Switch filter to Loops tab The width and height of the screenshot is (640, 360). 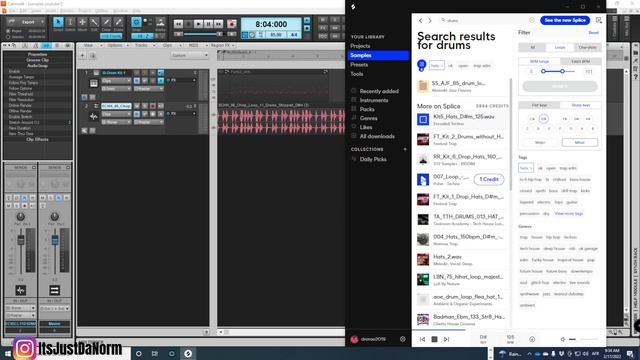pyautogui.click(x=560, y=48)
